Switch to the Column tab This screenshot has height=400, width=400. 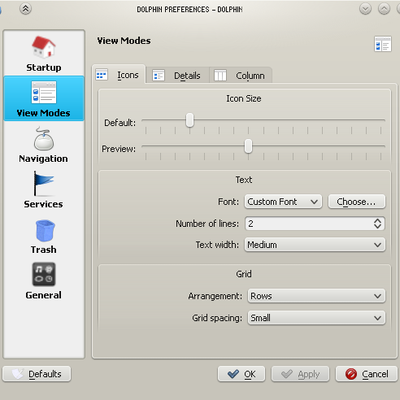240,75
